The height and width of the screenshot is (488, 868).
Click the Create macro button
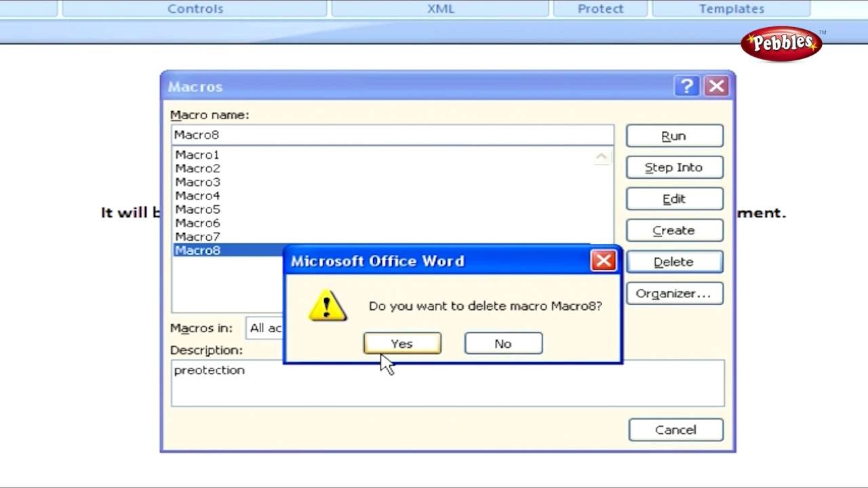pos(674,230)
